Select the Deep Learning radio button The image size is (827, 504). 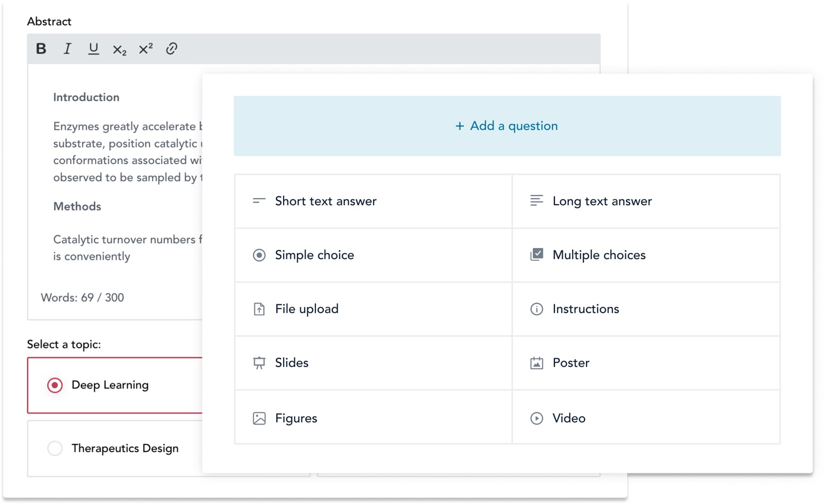pyautogui.click(x=55, y=385)
